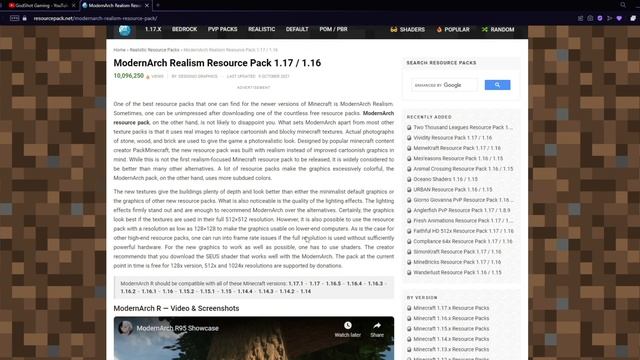Image resolution: width=640 pixels, height=360 pixels.
Task: Open Giorno Giovanna PvP Resource Pack
Action: point(463,200)
